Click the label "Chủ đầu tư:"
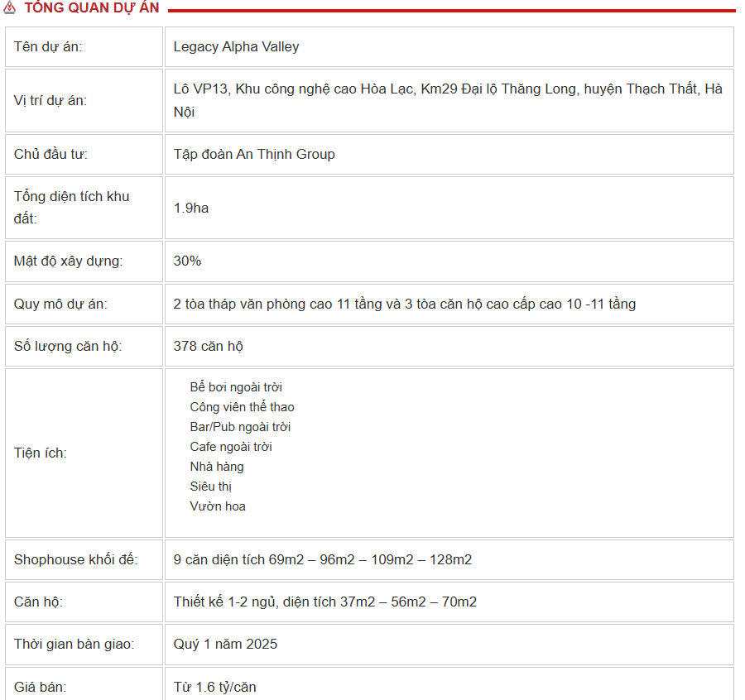 click(50, 154)
